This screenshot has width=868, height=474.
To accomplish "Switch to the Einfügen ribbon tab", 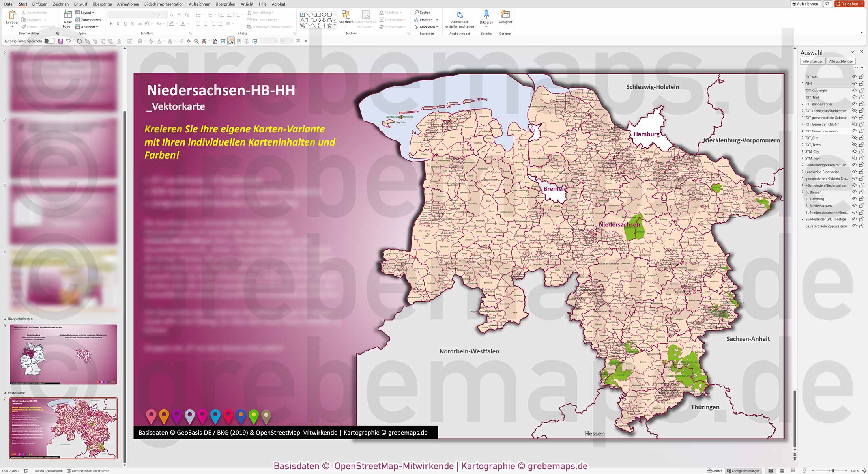I will click(39, 4).
